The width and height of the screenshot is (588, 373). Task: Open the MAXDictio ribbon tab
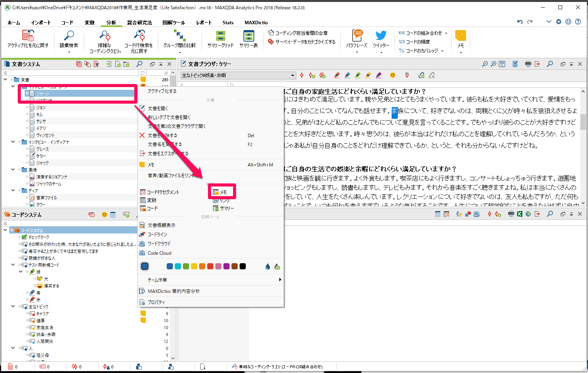[256, 23]
